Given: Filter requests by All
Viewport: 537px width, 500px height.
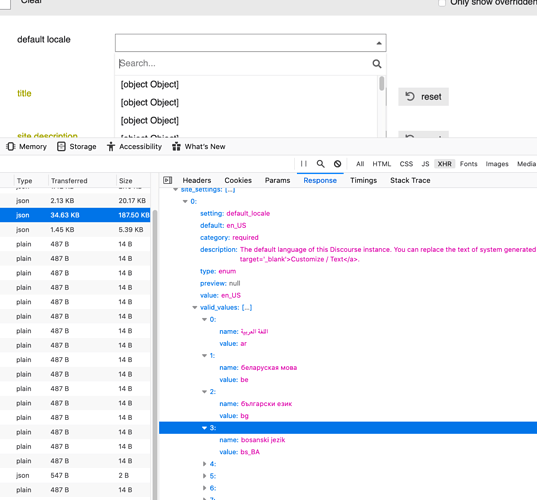Looking at the screenshot, I should coord(360,164).
